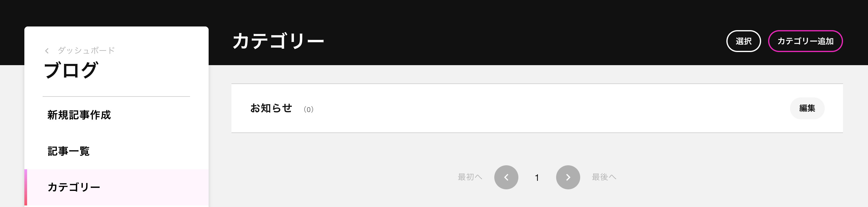Click the large カテゴリー page title
The width and height of the screenshot is (868, 207).
coord(278,41)
